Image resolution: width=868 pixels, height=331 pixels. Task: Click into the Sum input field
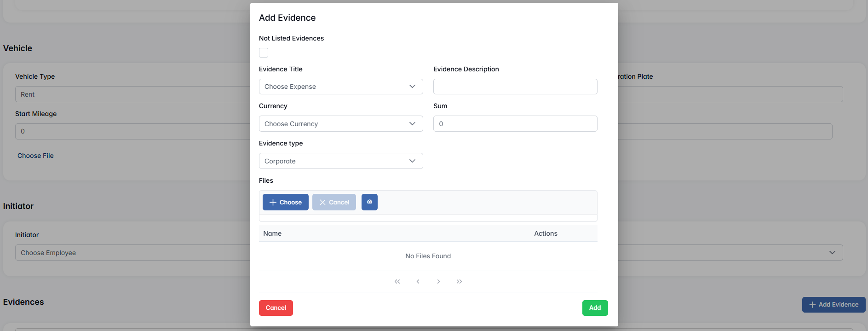pos(515,124)
